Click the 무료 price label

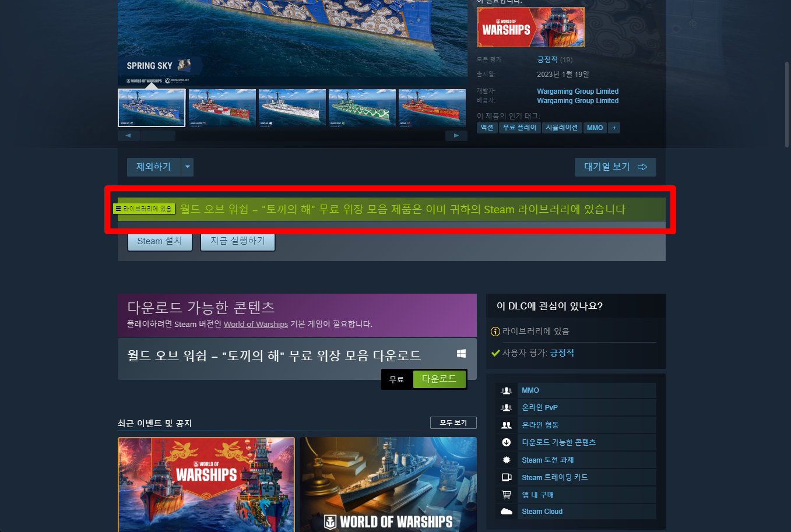(397, 379)
